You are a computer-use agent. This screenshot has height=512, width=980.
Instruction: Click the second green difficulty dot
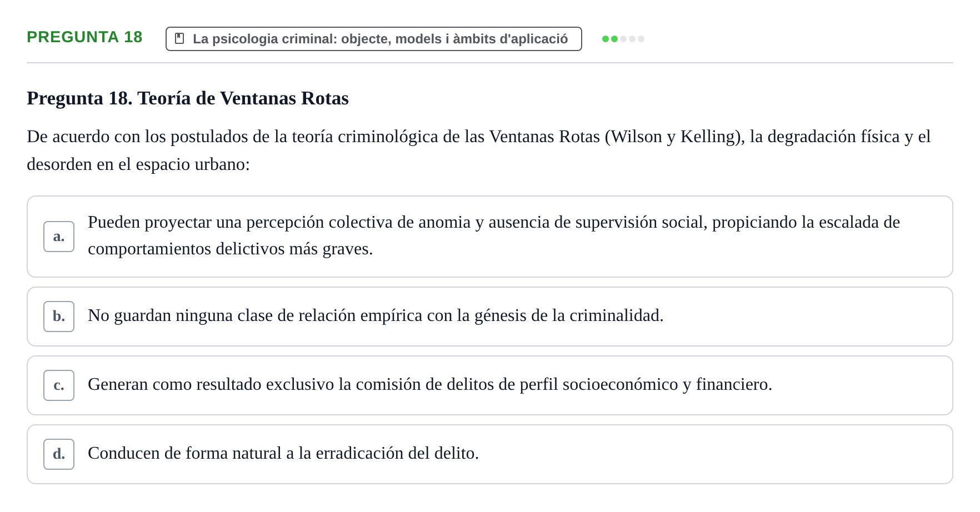coord(614,39)
